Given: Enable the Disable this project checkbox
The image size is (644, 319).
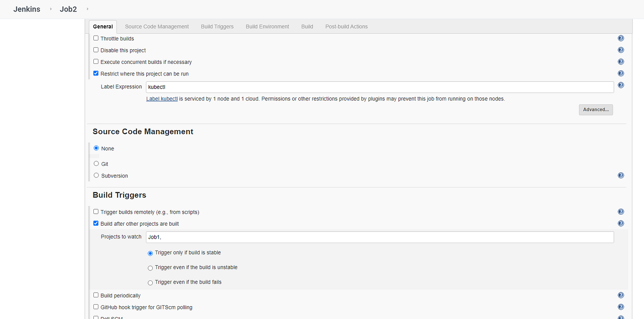Looking at the screenshot, I should coord(96,50).
